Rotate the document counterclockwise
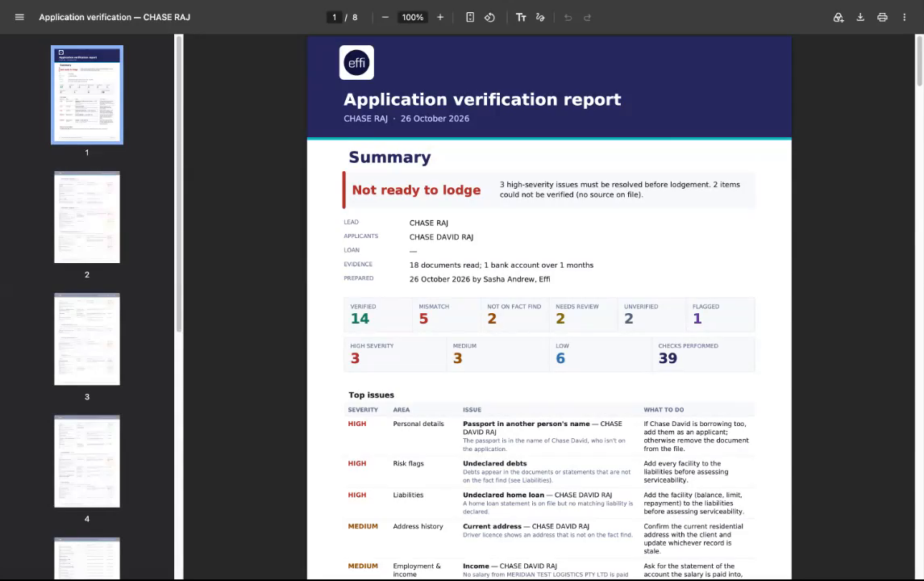The width and height of the screenshot is (924, 581). click(x=489, y=17)
